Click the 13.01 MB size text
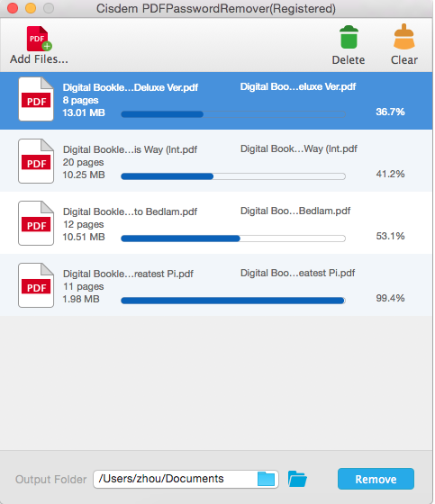Screen dimensions: 435x504 coord(84,112)
